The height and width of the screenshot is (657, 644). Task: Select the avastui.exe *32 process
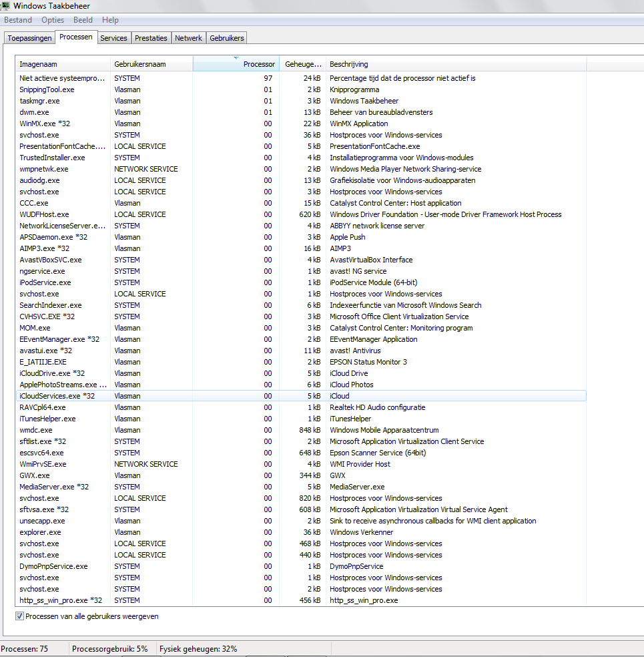point(45,351)
